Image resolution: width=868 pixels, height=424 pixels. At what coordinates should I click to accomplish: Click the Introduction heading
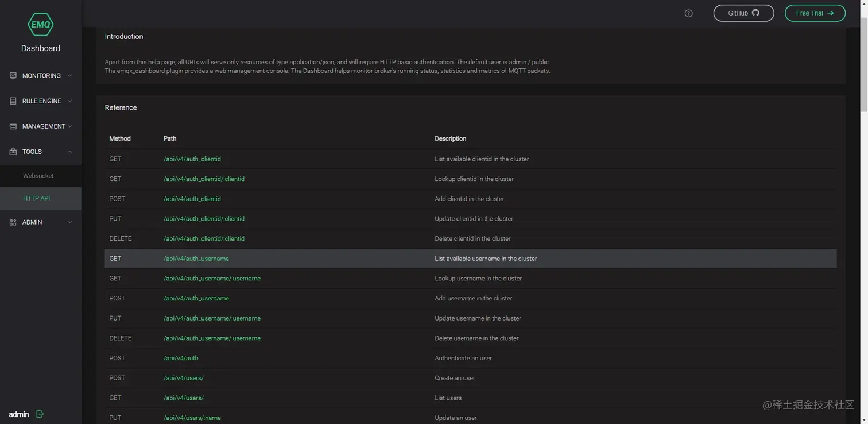pyautogui.click(x=124, y=37)
